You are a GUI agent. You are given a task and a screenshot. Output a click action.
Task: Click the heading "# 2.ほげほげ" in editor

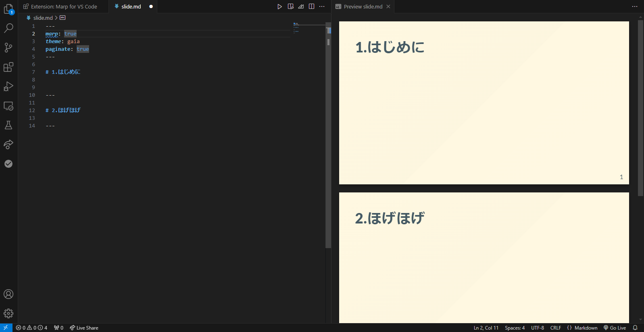pos(63,111)
